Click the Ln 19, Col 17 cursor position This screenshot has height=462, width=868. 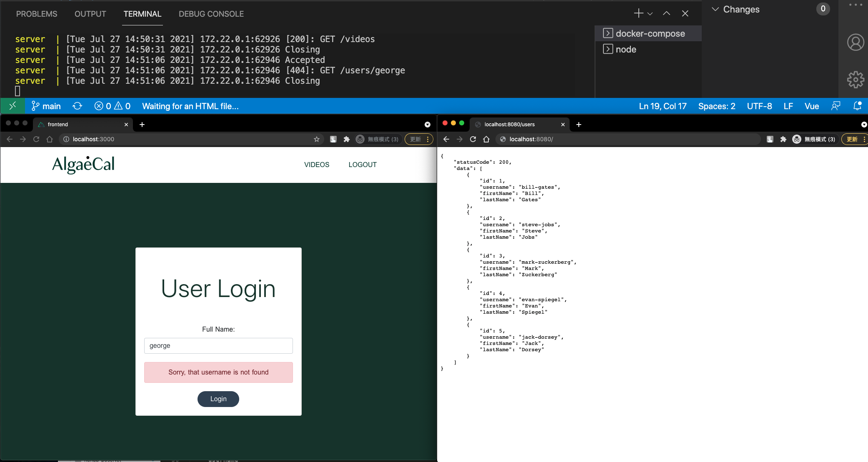[x=663, y=106]
